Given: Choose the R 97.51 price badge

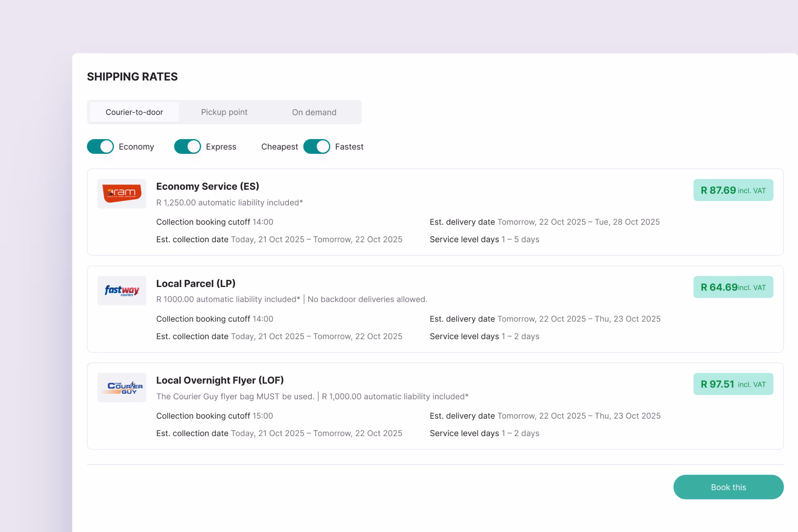Looking at the screenshot, I should point(733,384).
